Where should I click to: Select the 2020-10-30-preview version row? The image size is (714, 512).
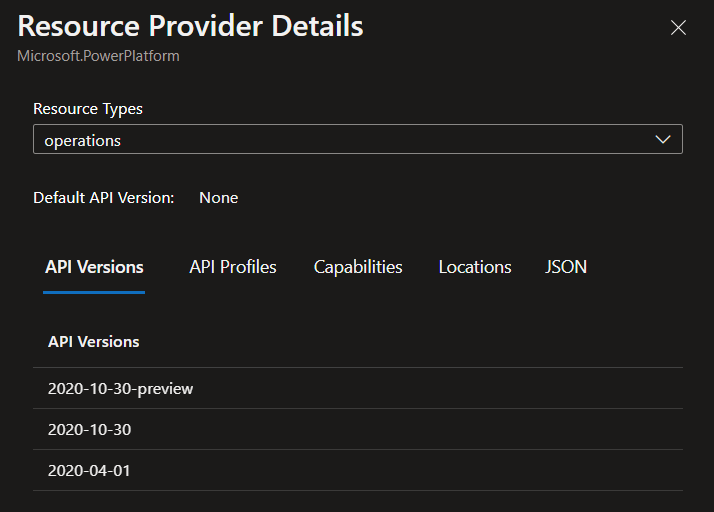click(x=121, y=389)
